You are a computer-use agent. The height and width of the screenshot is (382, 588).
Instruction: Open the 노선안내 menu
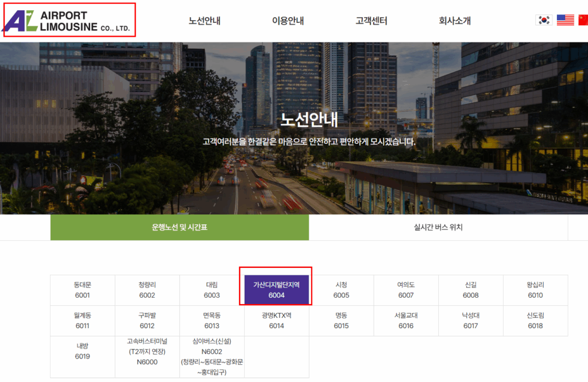(x=204, y=21)
